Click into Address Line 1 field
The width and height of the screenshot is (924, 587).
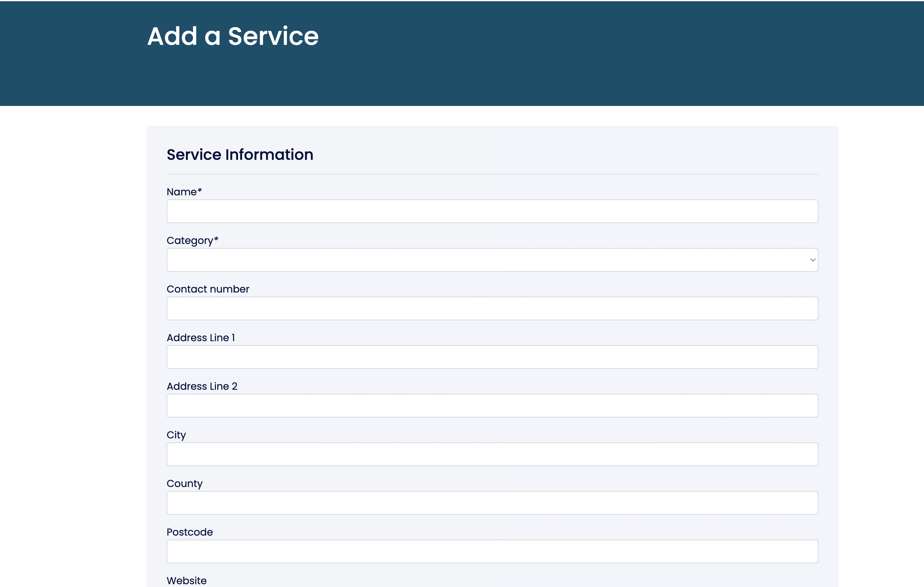[x=492, y=357]
